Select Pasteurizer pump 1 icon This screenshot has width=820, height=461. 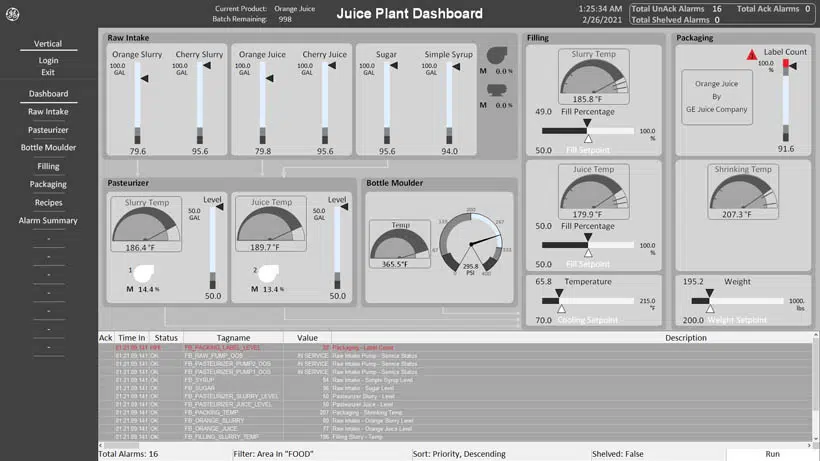144,273
